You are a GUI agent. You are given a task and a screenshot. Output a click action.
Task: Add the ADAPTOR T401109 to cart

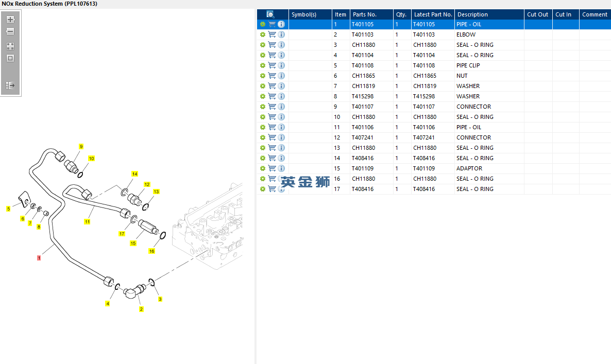coord(272,168)
